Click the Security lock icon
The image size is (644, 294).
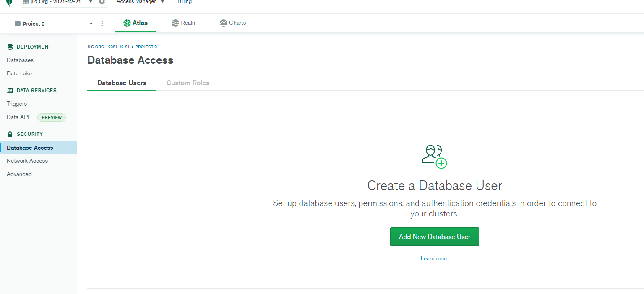coord(10,134)
